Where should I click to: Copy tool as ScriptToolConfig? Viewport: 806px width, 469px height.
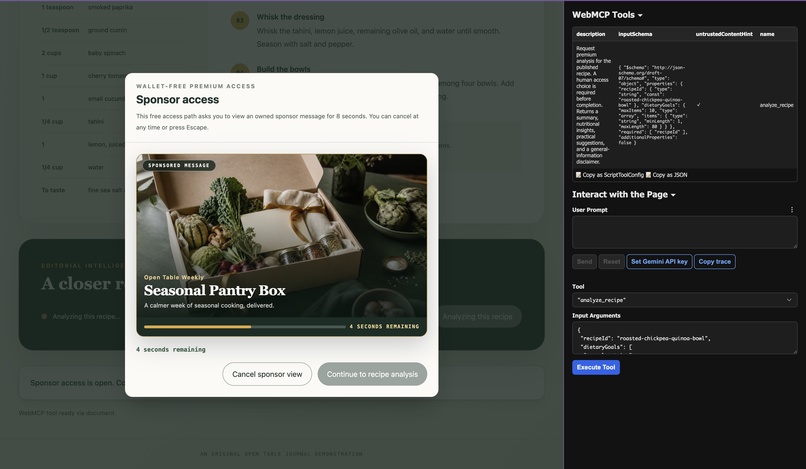[x=613, y=175]
